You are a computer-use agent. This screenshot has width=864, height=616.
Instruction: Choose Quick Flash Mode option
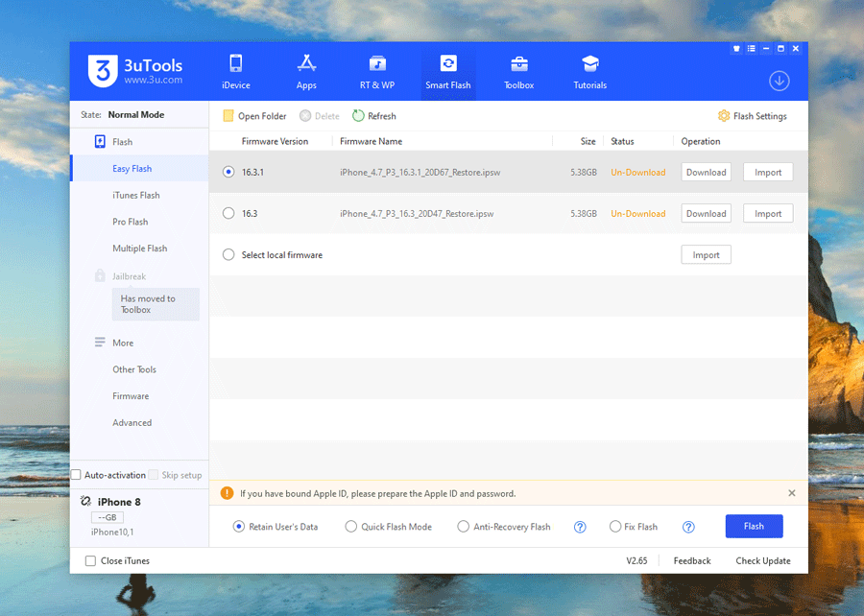[351, 527]
